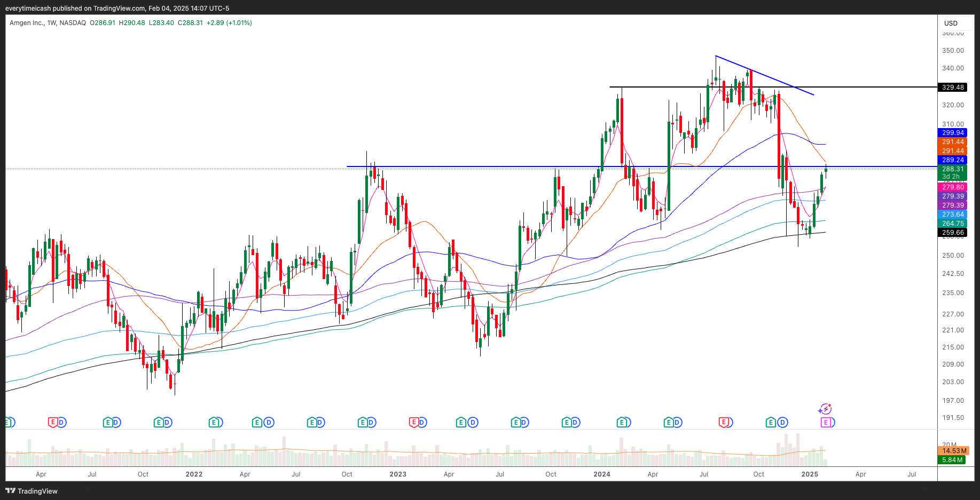Open the red earnings marker after the 2023 label
Viewport: 980px width, 500px height.
coord(413,422)
